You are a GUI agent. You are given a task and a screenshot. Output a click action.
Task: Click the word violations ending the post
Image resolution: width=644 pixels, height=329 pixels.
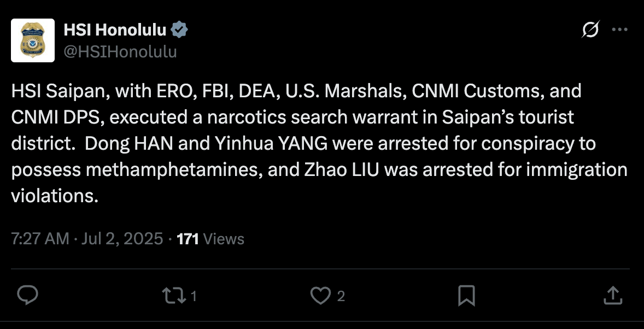tap(55, 196)
